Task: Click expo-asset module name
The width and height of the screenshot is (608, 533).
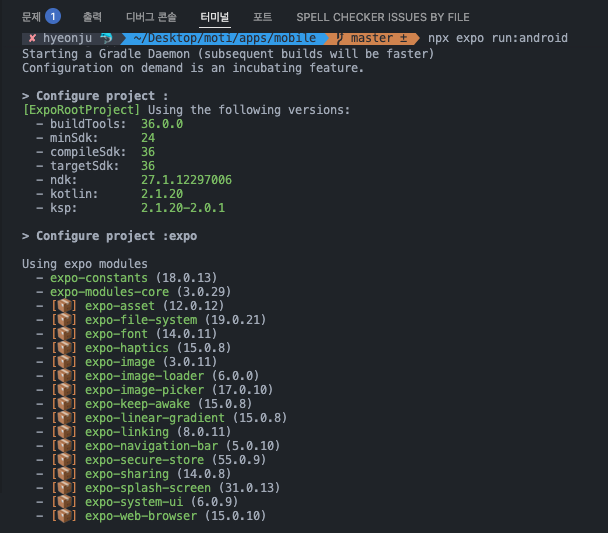Action: tap(120, 306)
